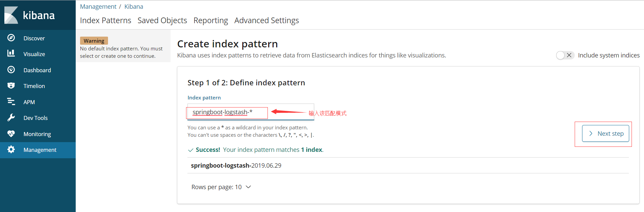Screen dimensions: 644x212
Task: Click the Visualize bar chart icon
Action: click(11, 54)
